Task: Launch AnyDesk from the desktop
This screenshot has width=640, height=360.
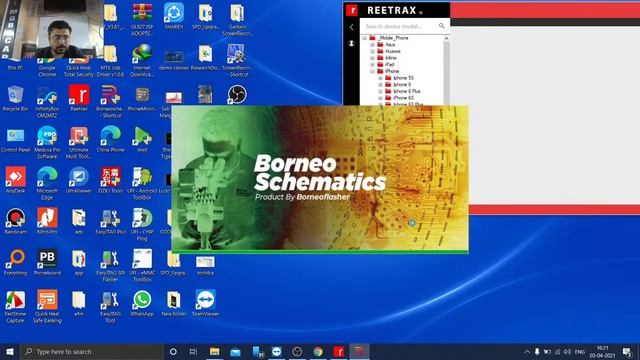Action: 16,180
